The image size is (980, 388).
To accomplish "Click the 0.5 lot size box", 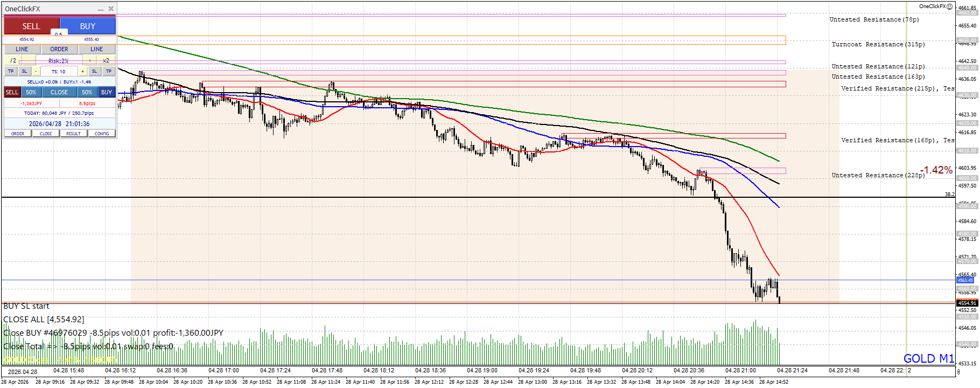I will (x=58, y=34).
